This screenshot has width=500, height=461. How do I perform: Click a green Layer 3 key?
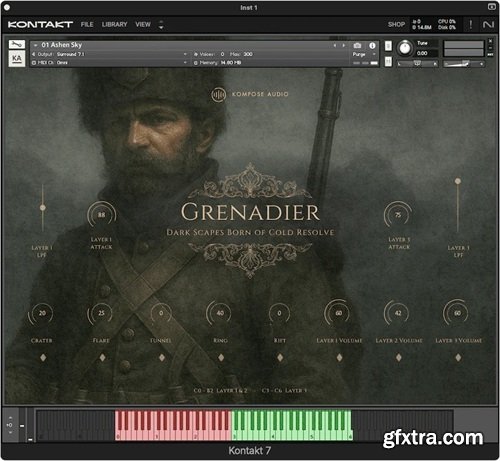click(x=292, y=425)
